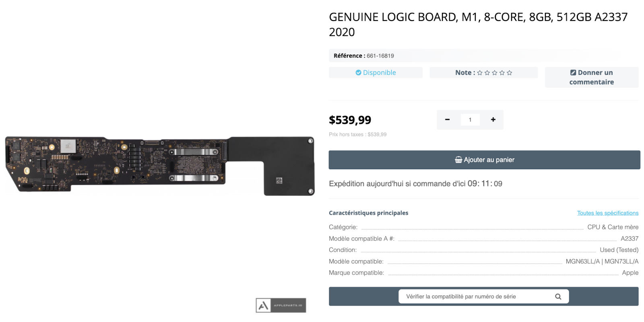Viewport: 644px width, 322px height.
Task: Open the Toutes les spécifications link
Action: point(607,213)
